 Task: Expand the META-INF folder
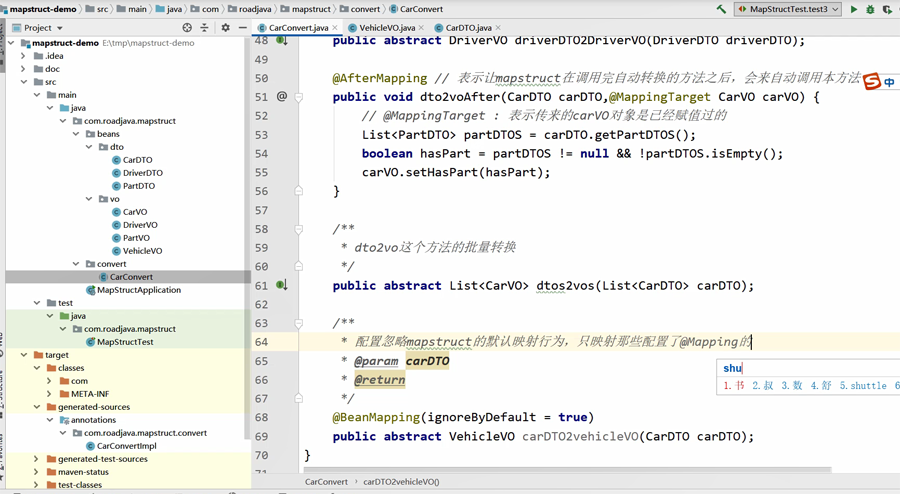[49, 394]
